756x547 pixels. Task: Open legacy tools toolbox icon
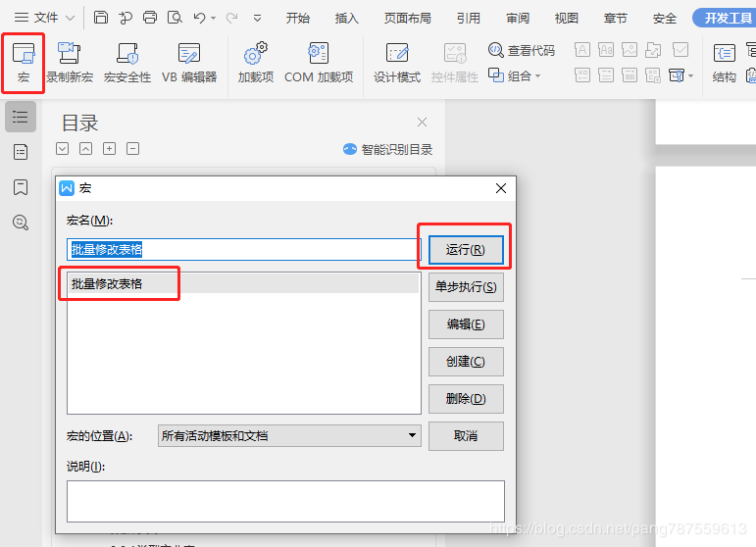tap(677, 75)
